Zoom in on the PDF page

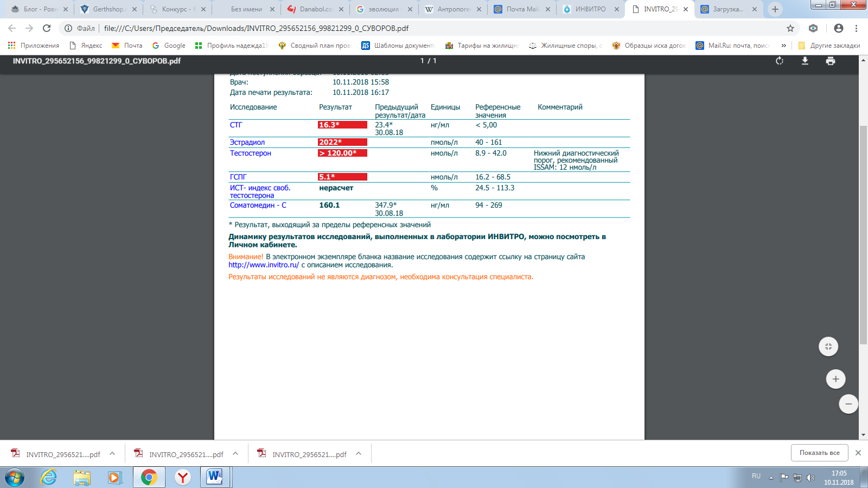tap(835, 379)
